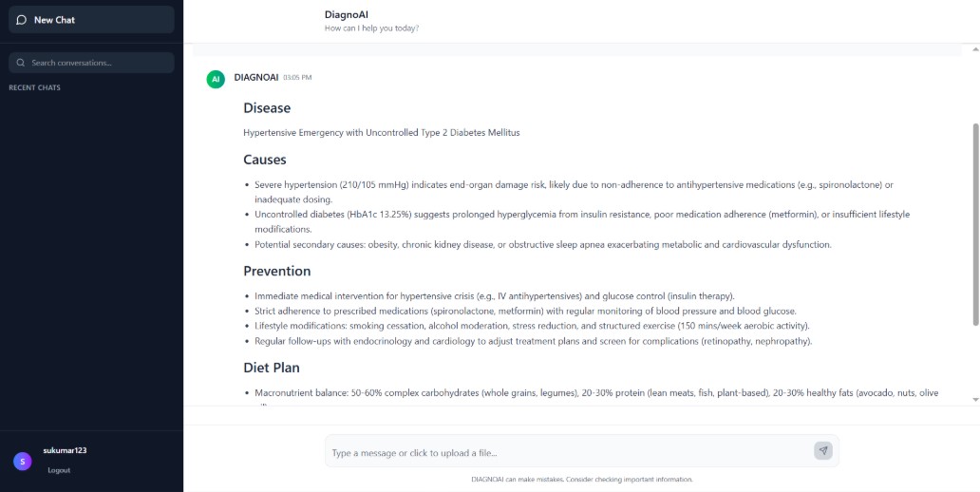980x492 pixels.
Task: Click the scrollbar's down arrow
Action: pyautogui.click(x=974, y=400)
